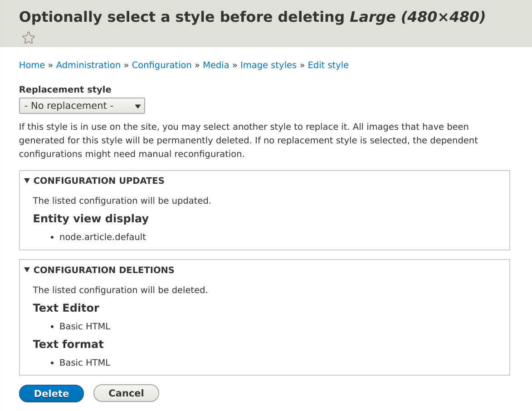Click the triangle icon next to CONFIGURATION DELETIONS

[x=27, y=269]
